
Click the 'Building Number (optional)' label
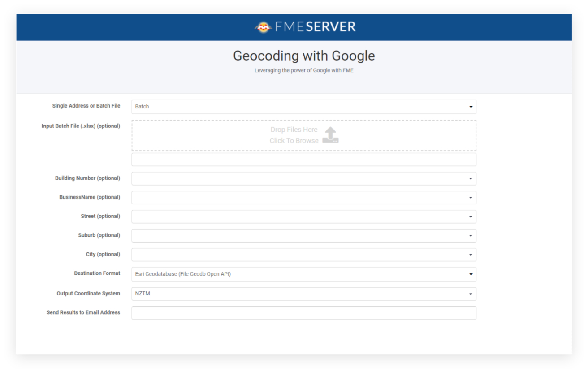[x=87, y=178]
